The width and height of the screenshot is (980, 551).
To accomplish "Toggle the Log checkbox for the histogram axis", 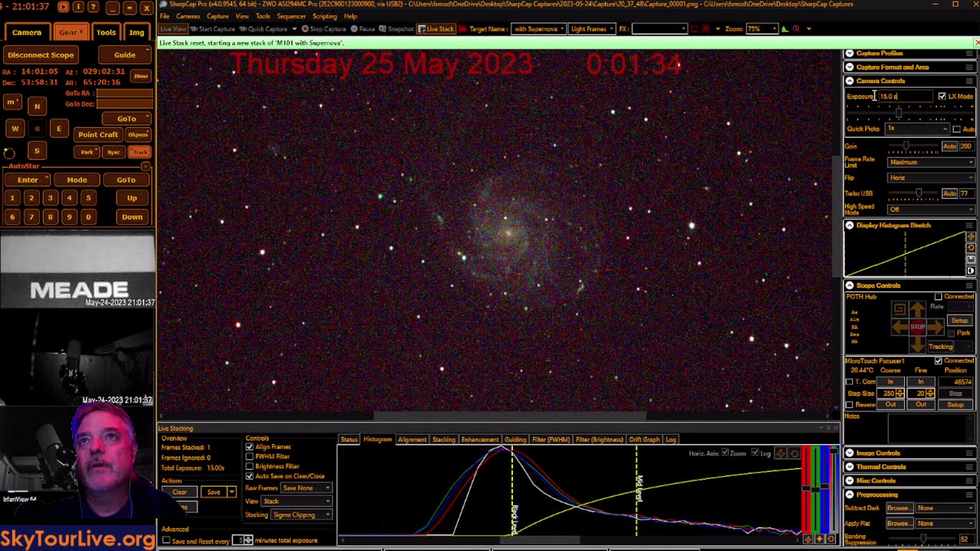I will pyautogui.click(x=755, y=453).
